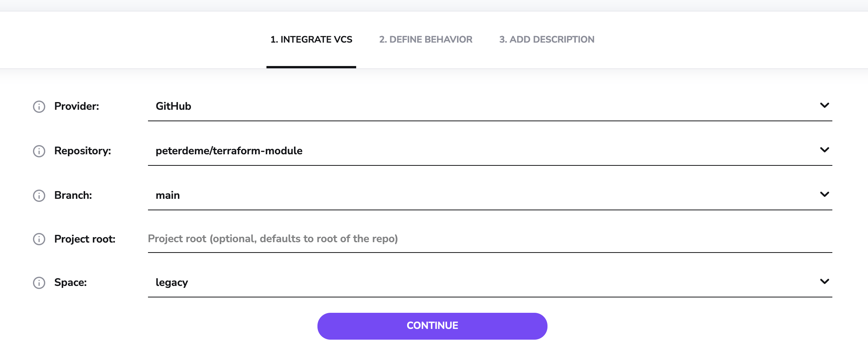Switch to the Integrate VCS step tab
The width and height of the screenshot is (868, 360).
[311, 40]
